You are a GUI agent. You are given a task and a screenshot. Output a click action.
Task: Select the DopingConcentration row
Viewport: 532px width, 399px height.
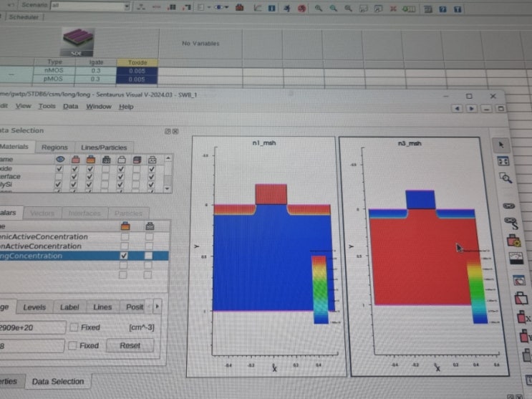84,256
